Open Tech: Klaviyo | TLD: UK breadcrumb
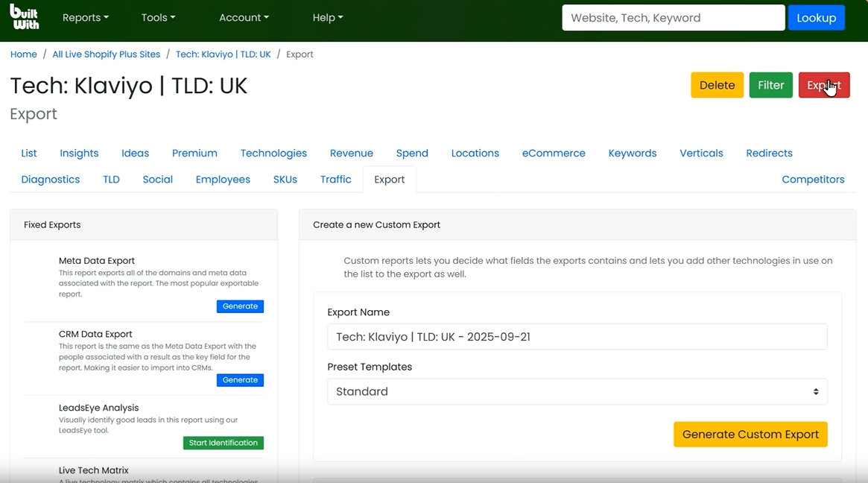The width and height of the screenshot is (868, 483). click(x=223, y=54)
